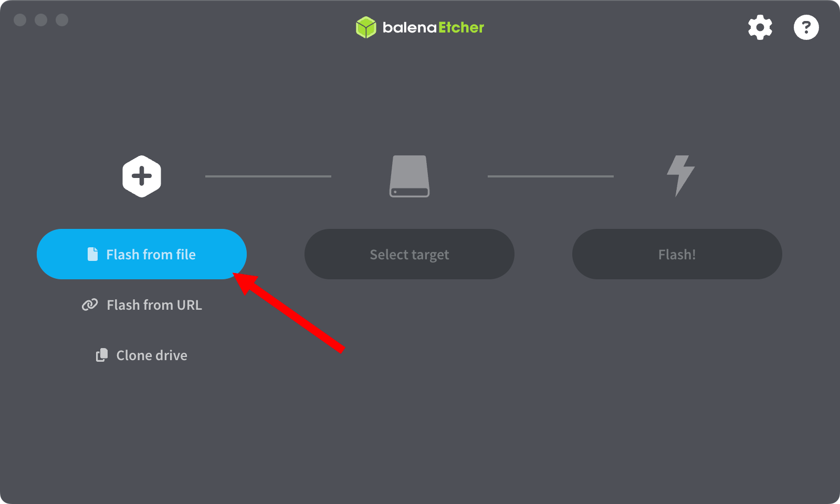Click the document icon in Flash from file
This screenshot has width=840, height=504.
pyautogui.click(x=93, y=254)
